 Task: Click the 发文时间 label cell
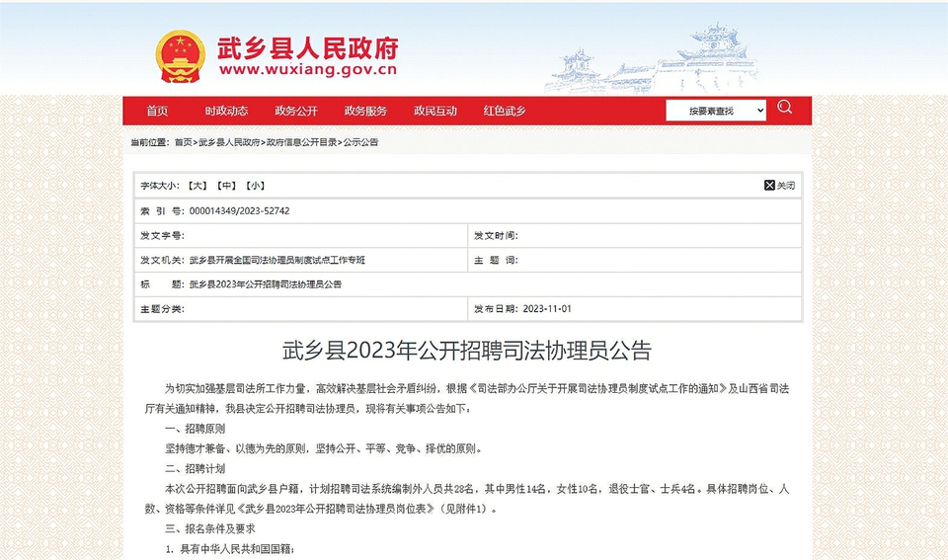497,235
